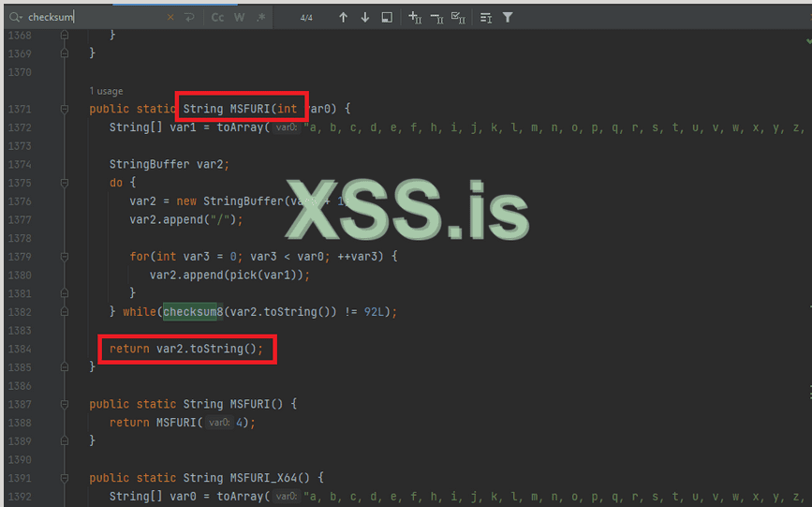Add selection for next occurrence icon
Image resolution: width=812 pixels, height=507 pixels.
click(415, 17)
